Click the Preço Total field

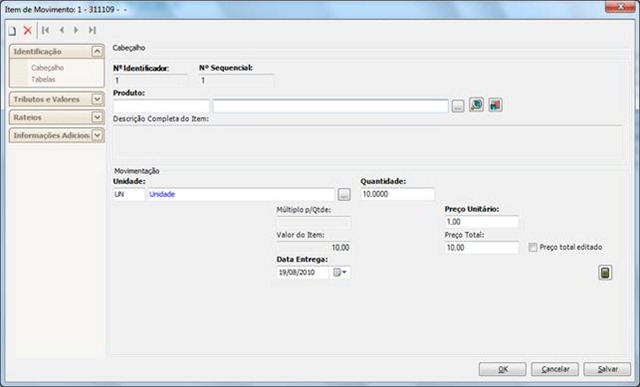click(x=482, y=247)
